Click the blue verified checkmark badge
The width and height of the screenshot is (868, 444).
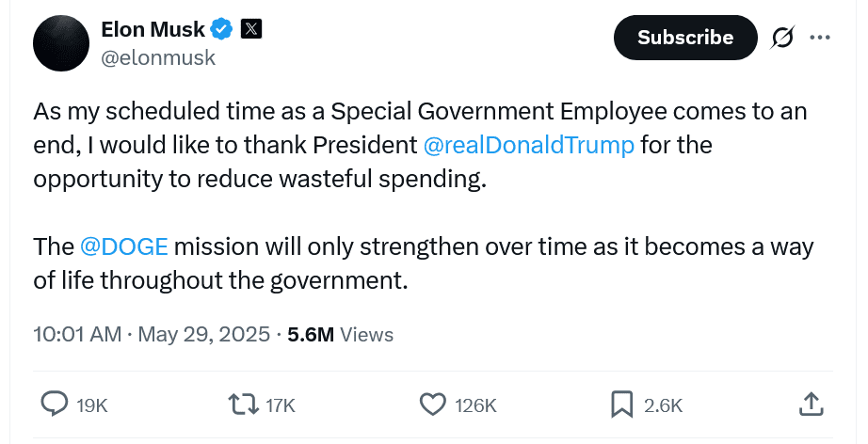[222, 29]
